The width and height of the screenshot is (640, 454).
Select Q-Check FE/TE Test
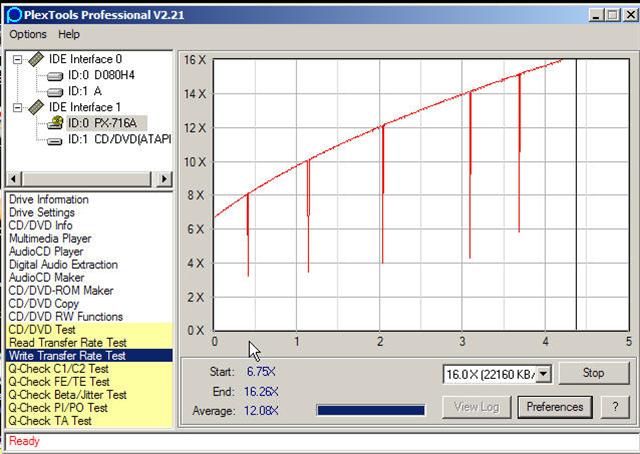(89, 382)
